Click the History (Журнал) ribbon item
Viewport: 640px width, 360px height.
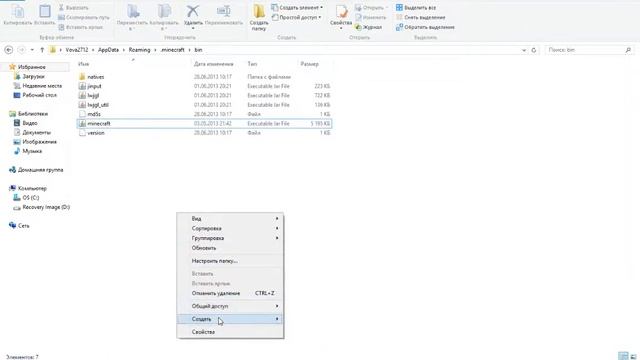(x=369, y=27)
